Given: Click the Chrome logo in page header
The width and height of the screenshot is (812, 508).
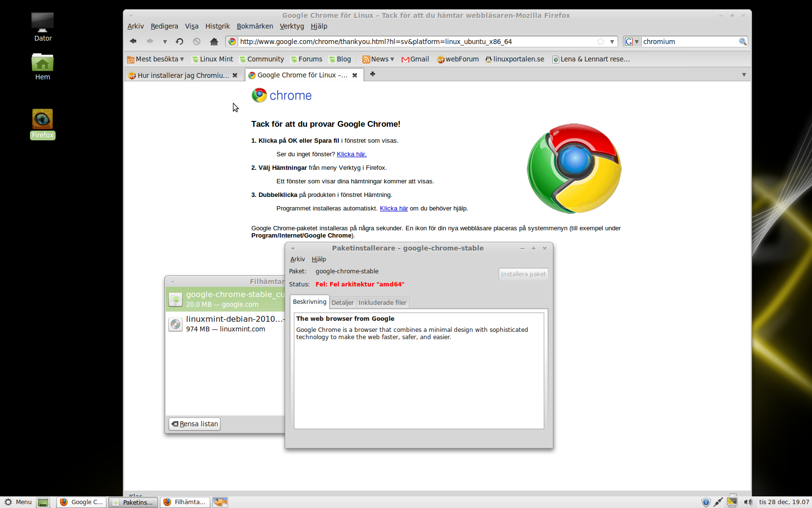Looking at the screenshot, I should 282,95.
